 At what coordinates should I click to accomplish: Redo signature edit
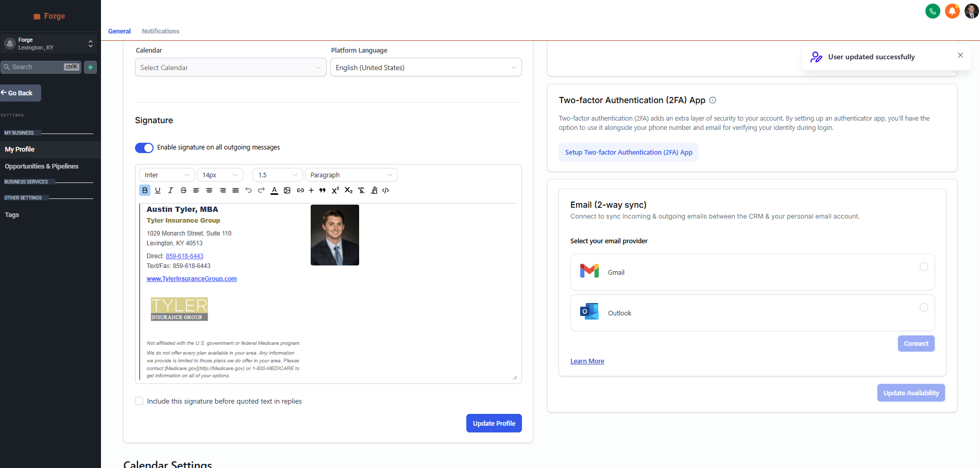(261, 190)
